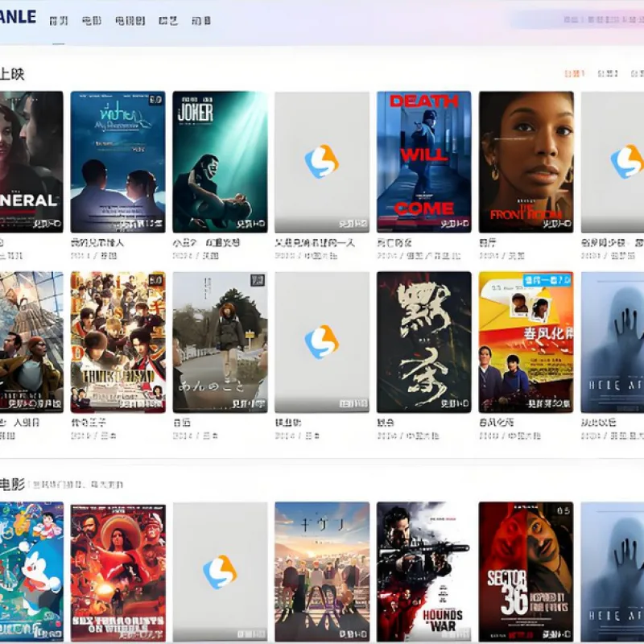Open the partially visible NERAL poster
The width and height of the screenshot is (644, 644).
[x=31, y=162]
